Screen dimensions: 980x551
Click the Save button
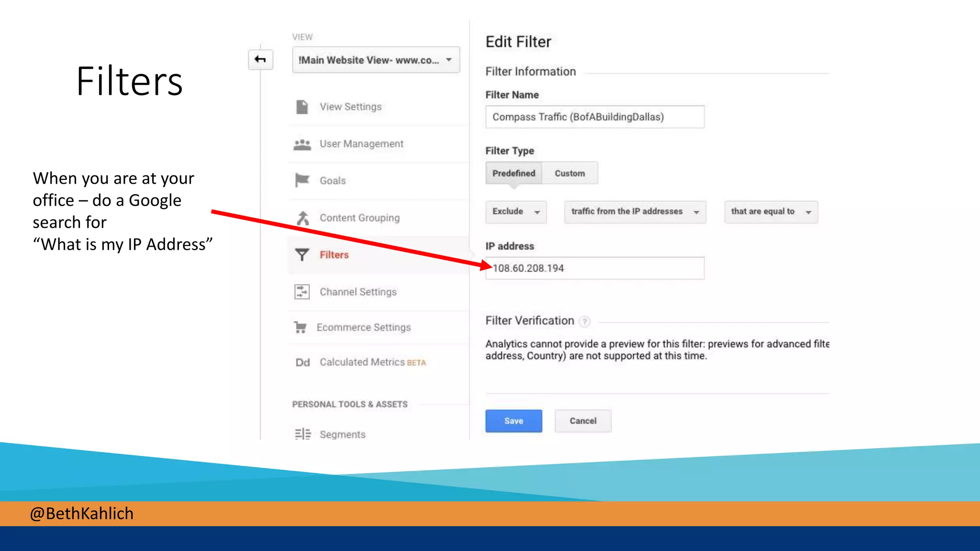click(513, 421)
